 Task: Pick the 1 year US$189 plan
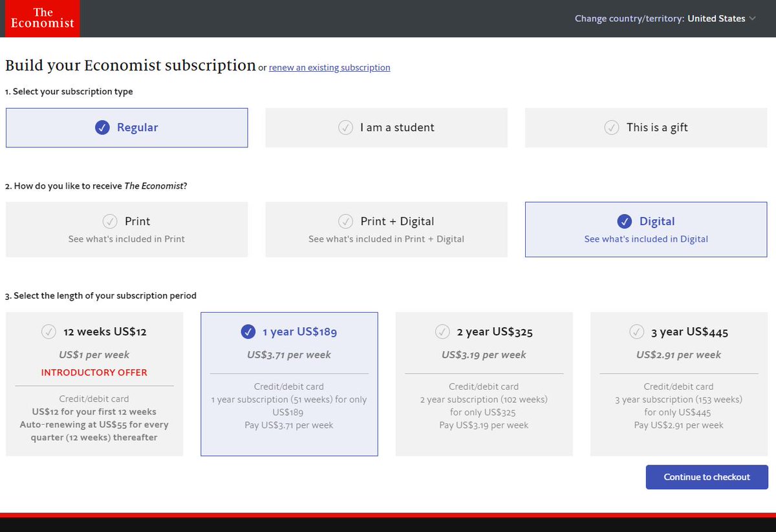(289, 384)
